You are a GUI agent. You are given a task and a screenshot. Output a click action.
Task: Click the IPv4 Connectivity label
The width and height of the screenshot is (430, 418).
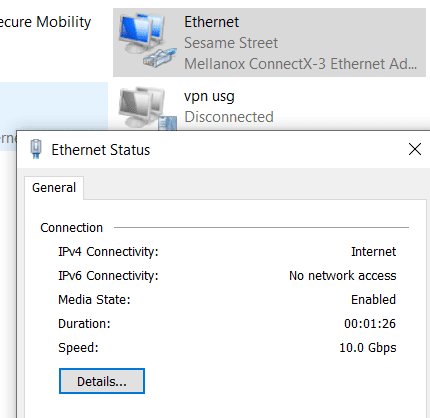tap(108, 252)
